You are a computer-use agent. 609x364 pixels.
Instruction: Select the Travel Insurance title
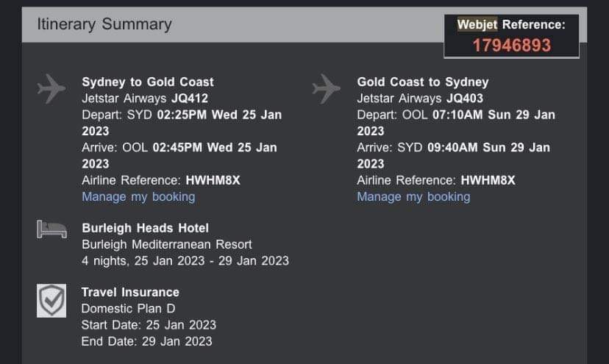click(x=130, y=292)
